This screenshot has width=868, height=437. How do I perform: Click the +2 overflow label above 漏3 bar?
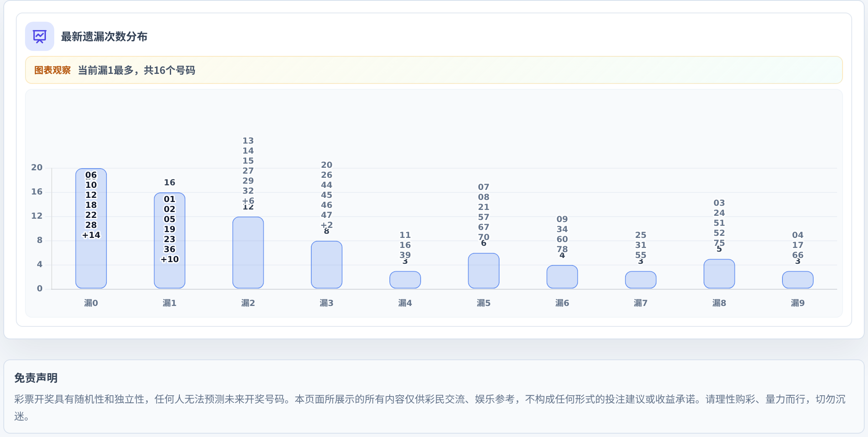326,225
